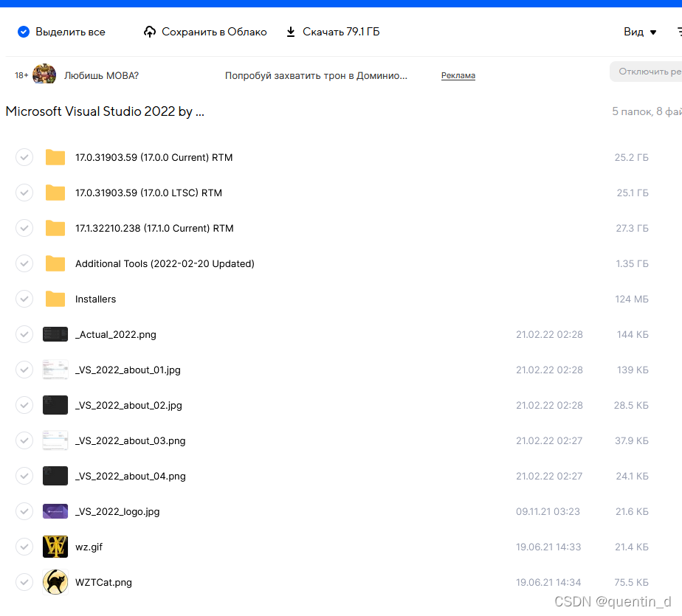Open thumbnail of _VS_2022_about_04.png
The image size is (682, 616).
pyautogui.click(x=55, y=476)
